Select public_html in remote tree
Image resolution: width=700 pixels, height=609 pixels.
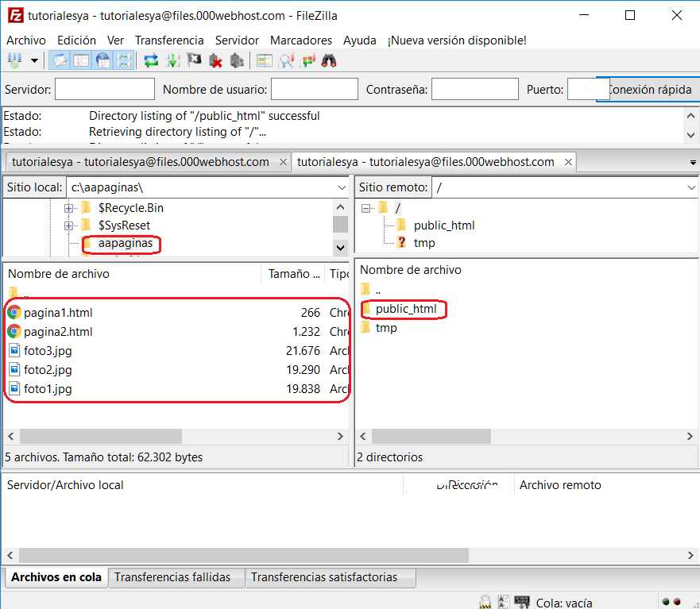tap(443, 225)
